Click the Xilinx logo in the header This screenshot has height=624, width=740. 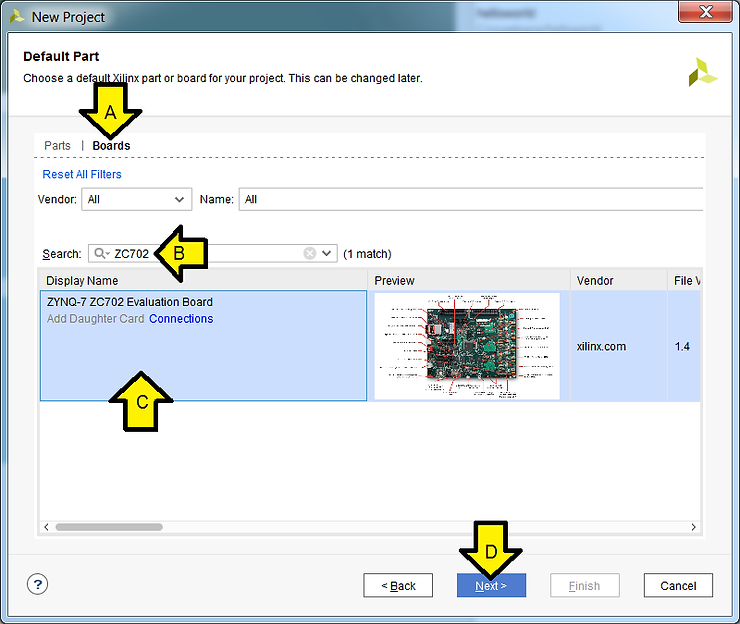click(702, 71)
